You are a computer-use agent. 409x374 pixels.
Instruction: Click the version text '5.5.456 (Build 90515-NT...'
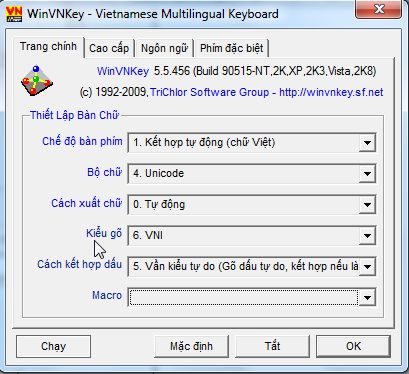tap(265, 71)
